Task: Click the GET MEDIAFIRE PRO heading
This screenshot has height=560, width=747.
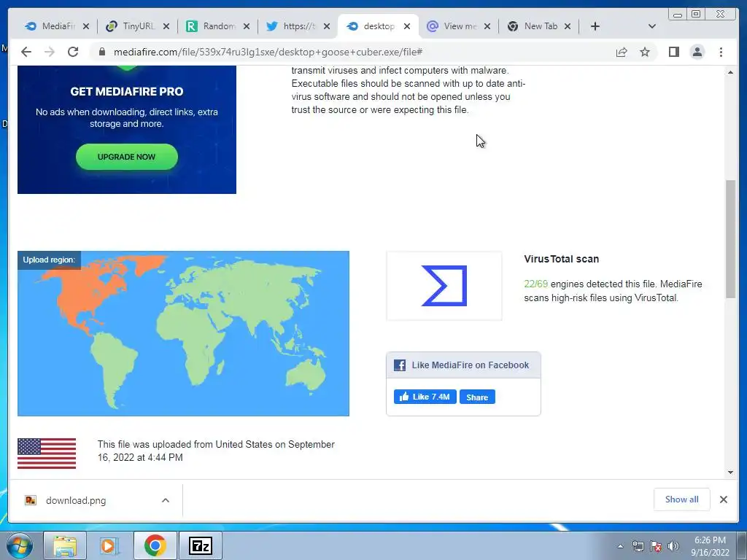Action: pos(127,91)
